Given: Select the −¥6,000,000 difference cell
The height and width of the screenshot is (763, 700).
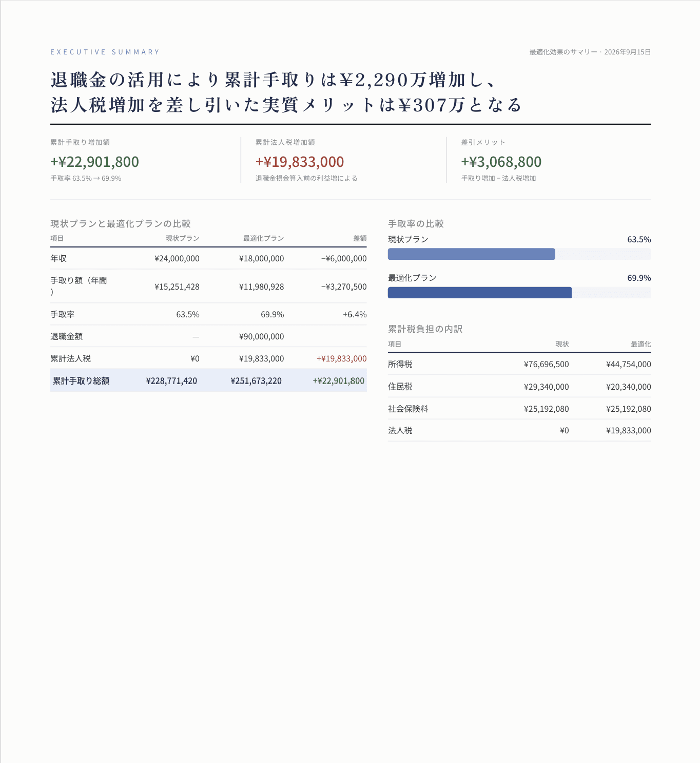Looking at the screenshot, I should (344, 258).
